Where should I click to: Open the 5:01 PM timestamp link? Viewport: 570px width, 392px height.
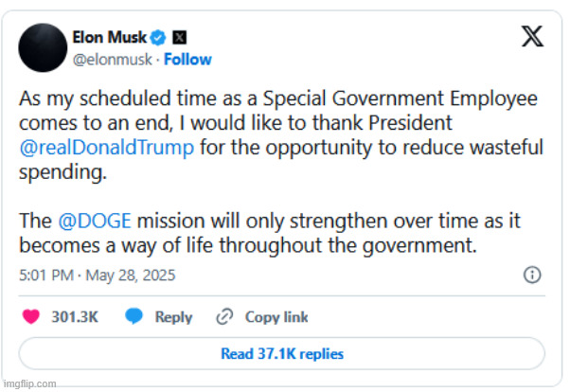coord(46,276)
